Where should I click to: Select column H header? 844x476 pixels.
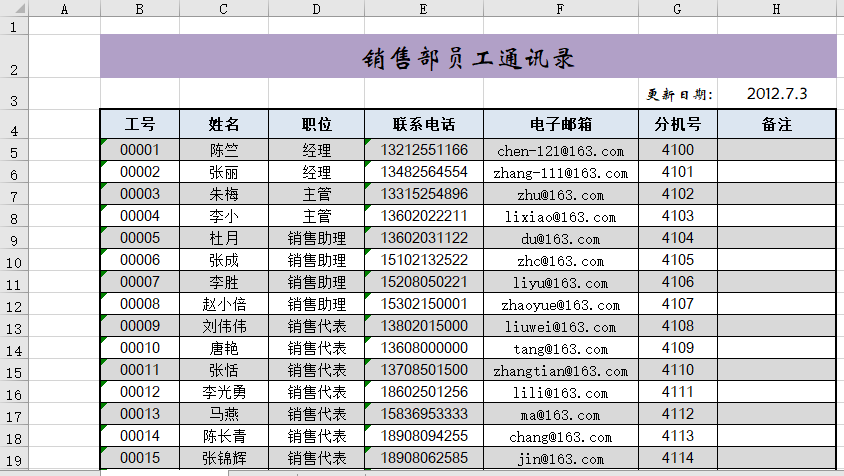(x=776, y=9)
